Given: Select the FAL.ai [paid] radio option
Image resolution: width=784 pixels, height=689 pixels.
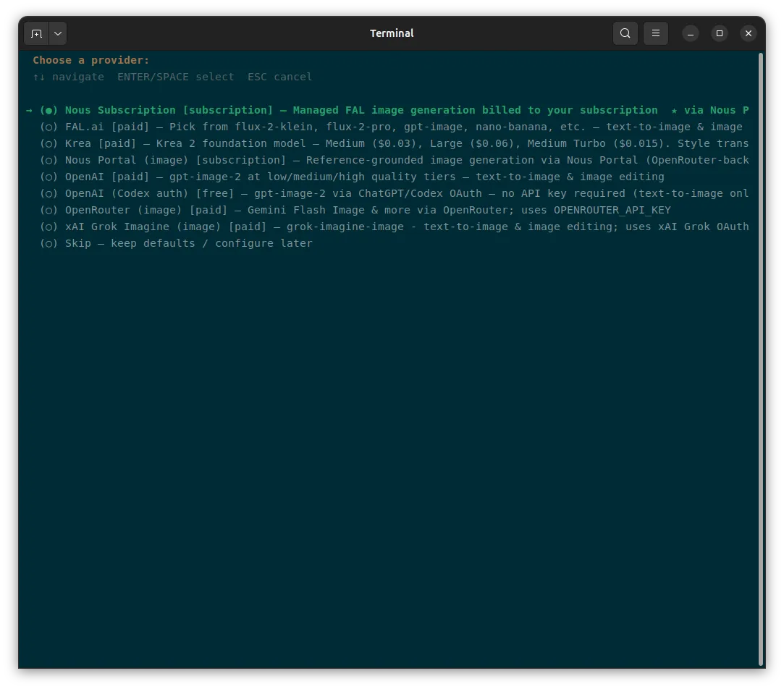Looking at the screenshot, I should click(49, 127).
